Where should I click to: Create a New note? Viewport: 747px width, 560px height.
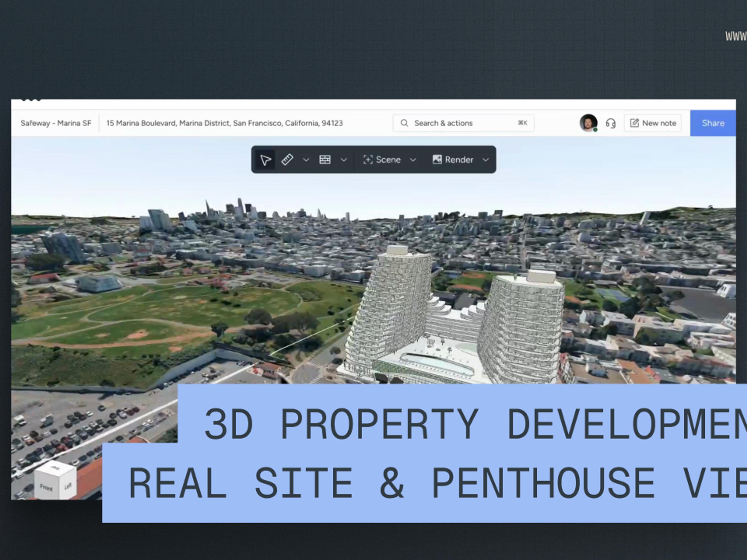point(653,123)
